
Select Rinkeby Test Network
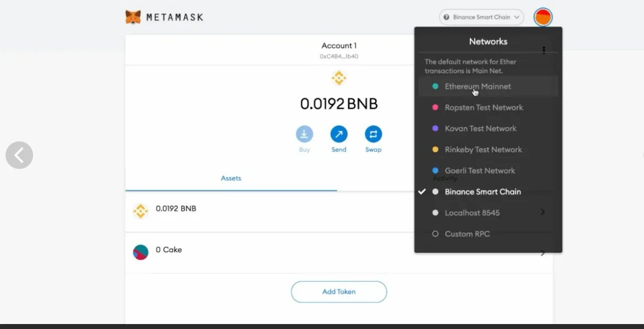[488, 150]
